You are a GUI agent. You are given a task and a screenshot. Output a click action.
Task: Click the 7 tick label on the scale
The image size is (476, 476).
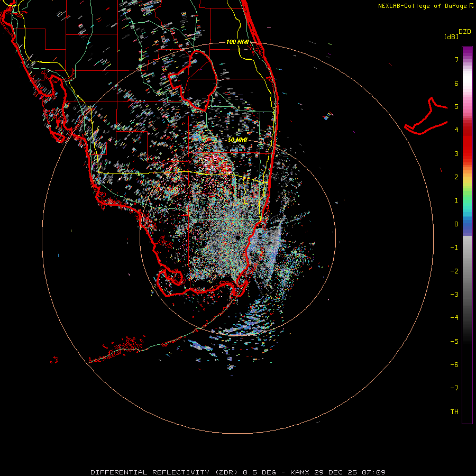point(456,59)
